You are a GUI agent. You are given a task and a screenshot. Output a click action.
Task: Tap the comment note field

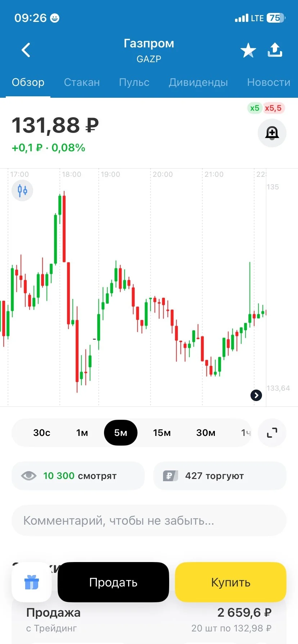pos(149,520)
